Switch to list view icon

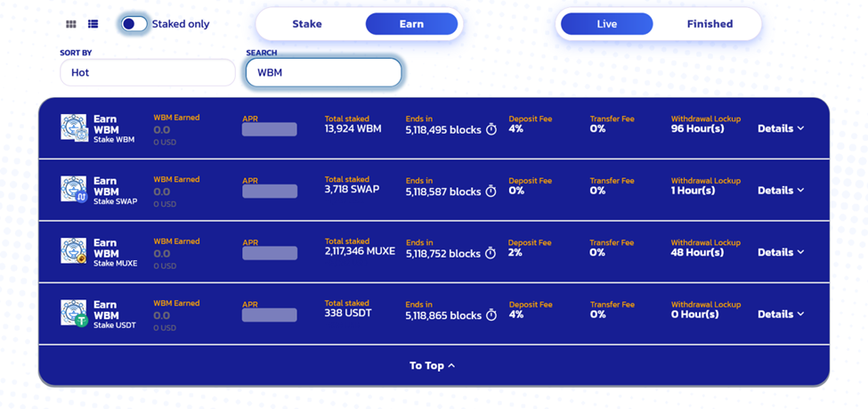[x=93, y=24]
